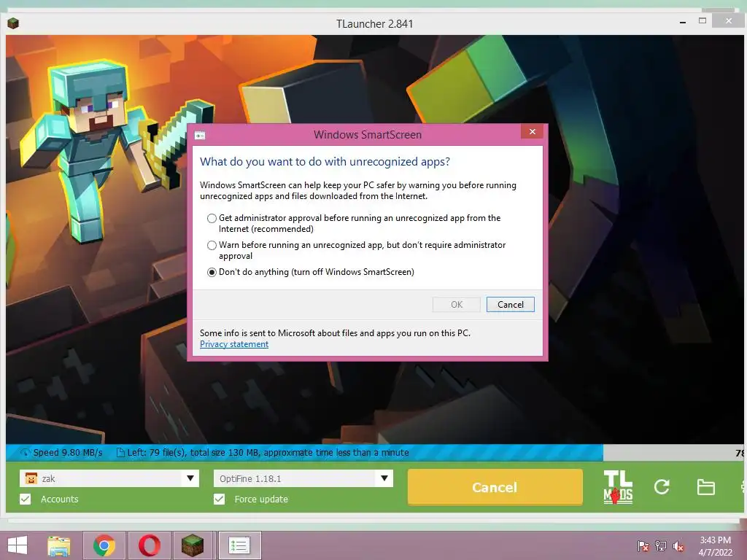Screen dimensions: 747x560
Task: Click the SmartScreen heading about unrecognized apps
Action: coord(325,162)
